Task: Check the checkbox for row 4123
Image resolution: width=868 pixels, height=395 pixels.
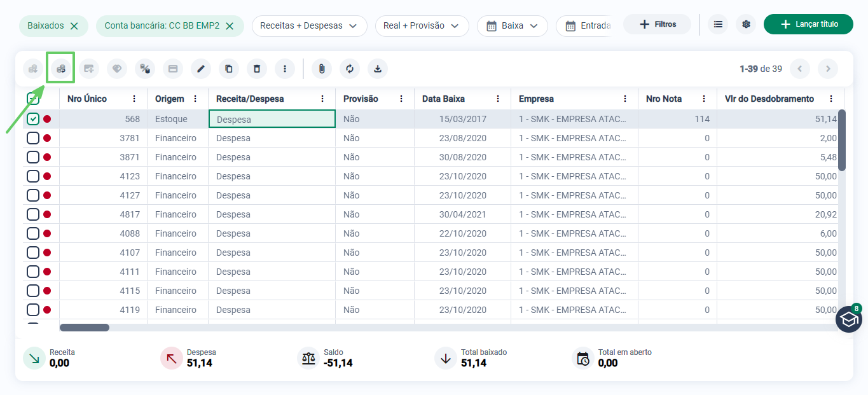Action: click(33, 176)
